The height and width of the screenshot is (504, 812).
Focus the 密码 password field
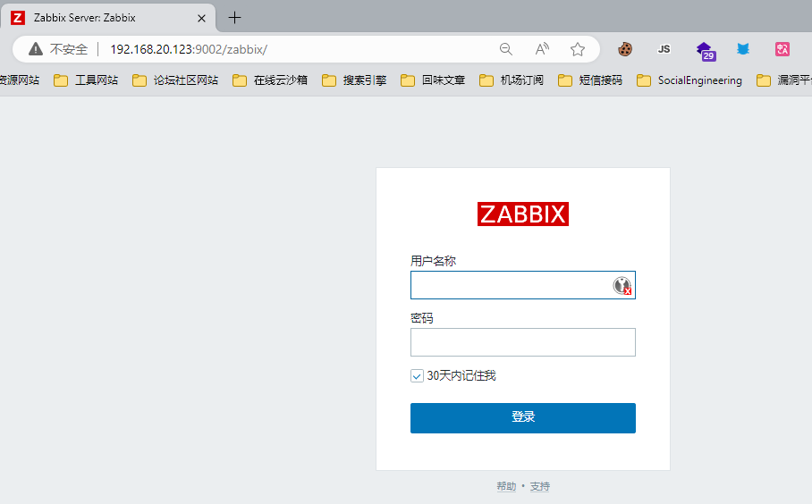523,342
